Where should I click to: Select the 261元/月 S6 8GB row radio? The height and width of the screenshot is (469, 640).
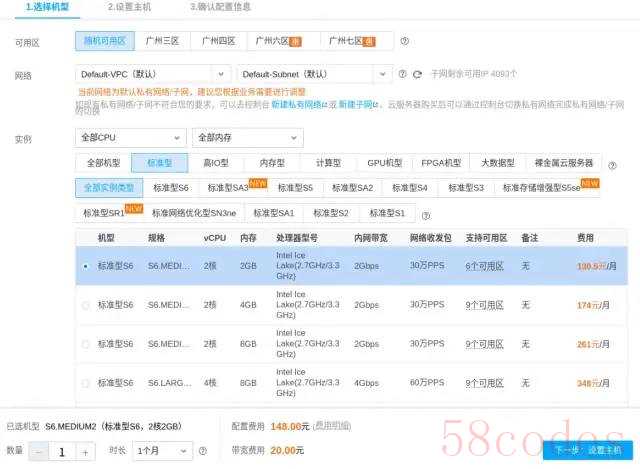click(85, 344)
